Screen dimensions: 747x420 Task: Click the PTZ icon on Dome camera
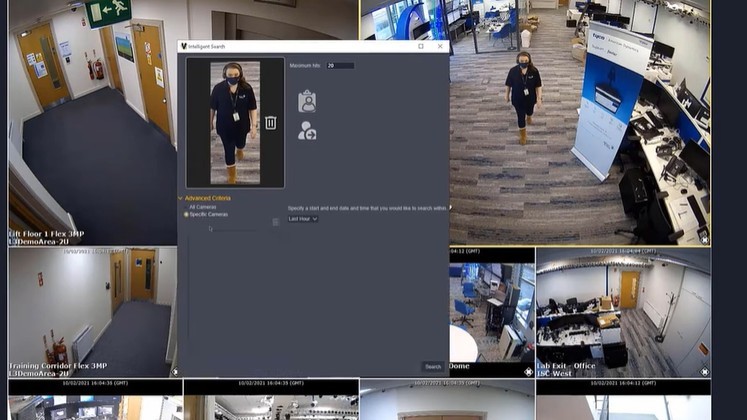529,371
